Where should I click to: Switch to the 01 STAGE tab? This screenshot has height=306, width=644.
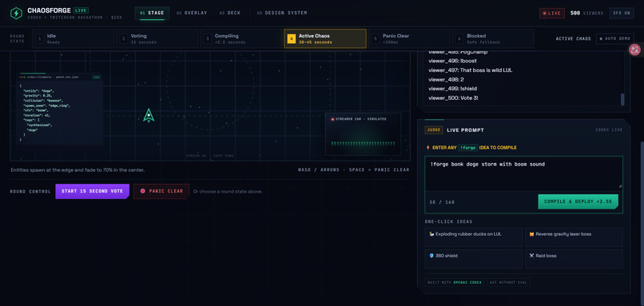pos(152,13)
